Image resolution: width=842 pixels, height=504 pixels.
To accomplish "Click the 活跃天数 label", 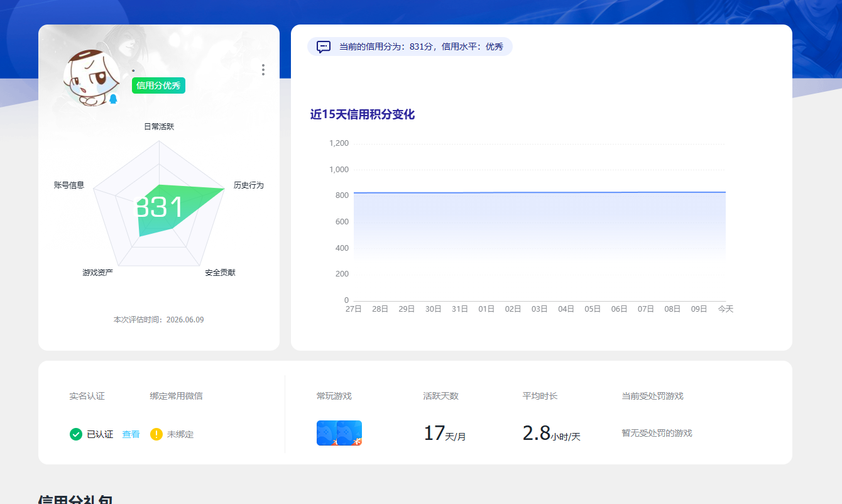I will [440, 396].
